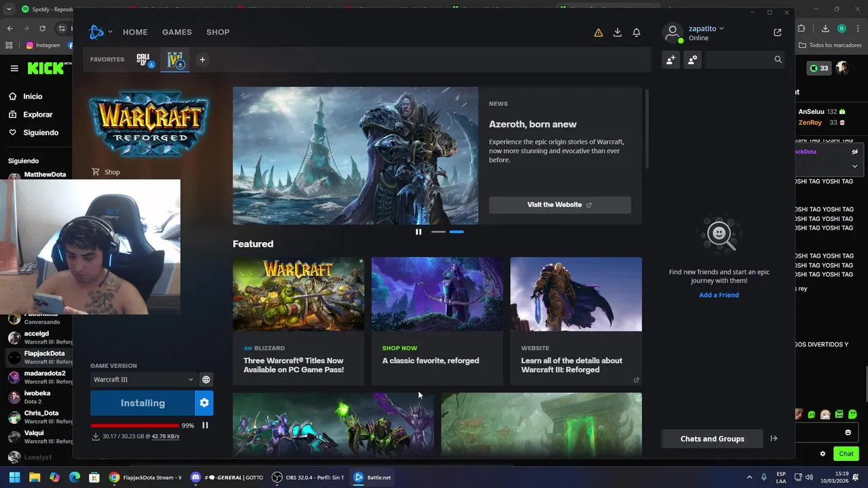Click the Kick logo in browser
Image resolution: width=868 pixels, height=488 pixels.
pyautogui.click(x=46, y=68)
